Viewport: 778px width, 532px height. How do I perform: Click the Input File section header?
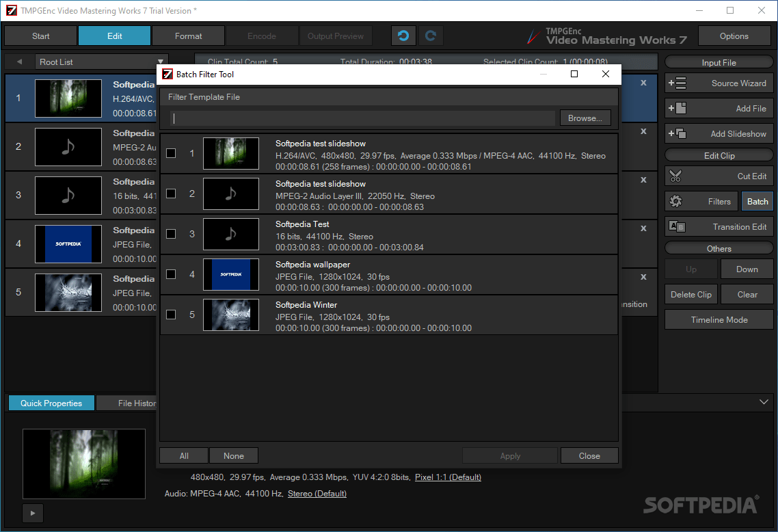pyautogui.click(x=719, y=62)
